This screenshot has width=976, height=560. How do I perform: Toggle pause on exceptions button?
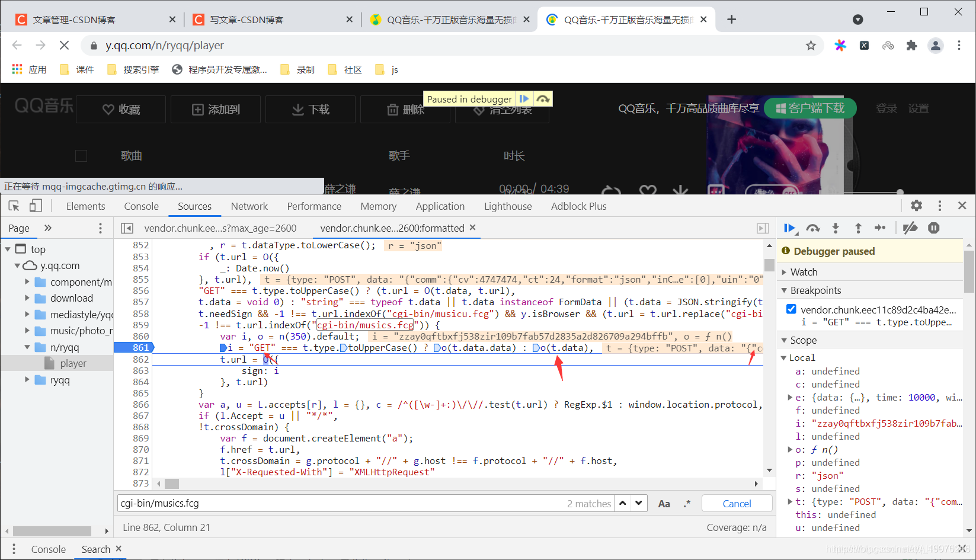(x=934, y=228)
